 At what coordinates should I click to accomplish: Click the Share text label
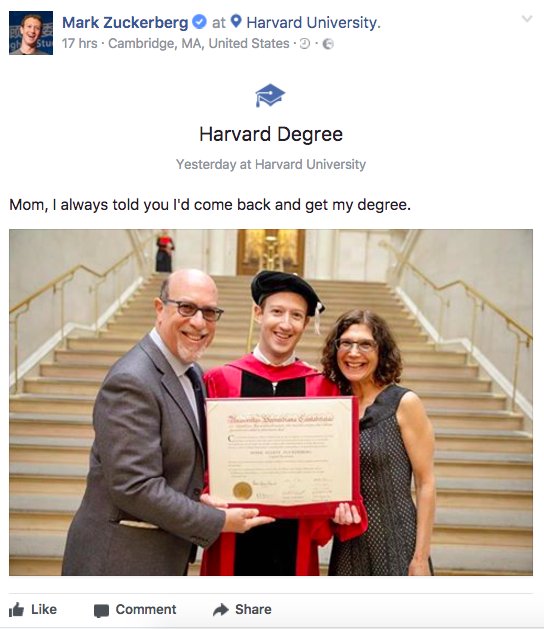pyautogui.click(x=253, y=609)
